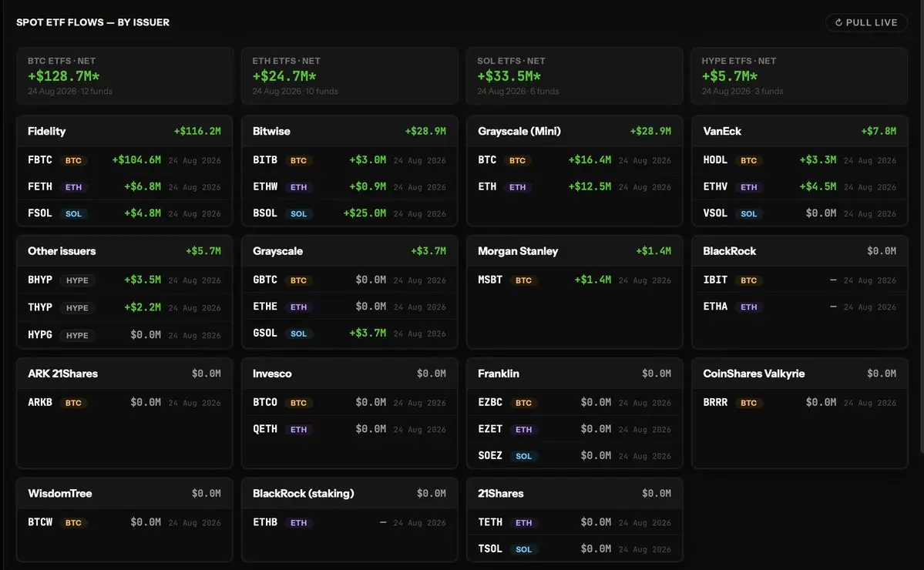Click the Invesco issuer header
The height and width of the screenshot is (570, 924).
(349, 374)
